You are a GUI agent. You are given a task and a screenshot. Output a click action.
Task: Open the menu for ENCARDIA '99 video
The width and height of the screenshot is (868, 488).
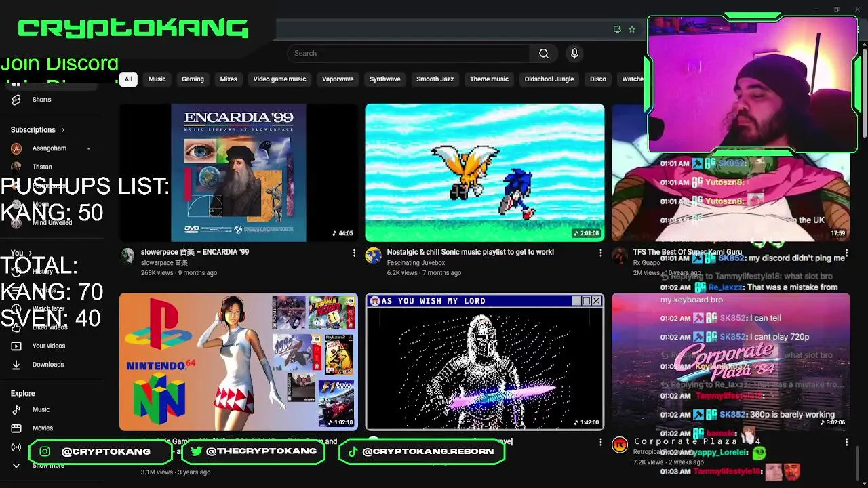click(x=354, y=253)
